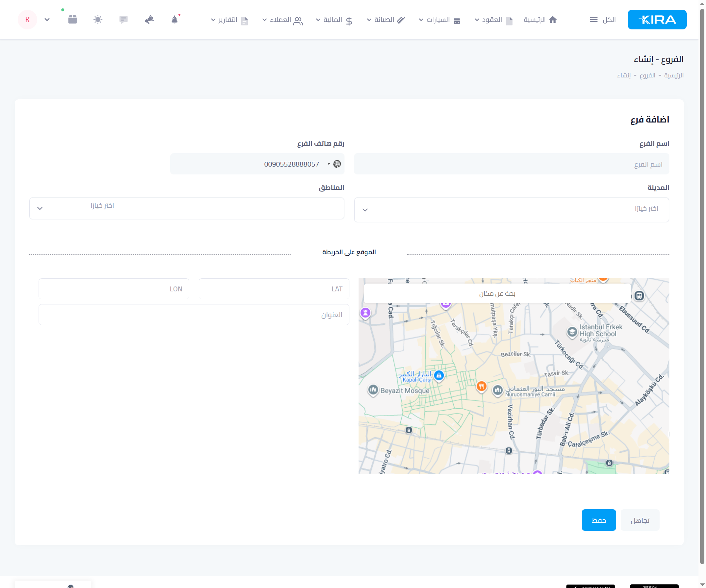Click the page vertical scrollbar
Viewport: 706px width, 588px height.
702,286
